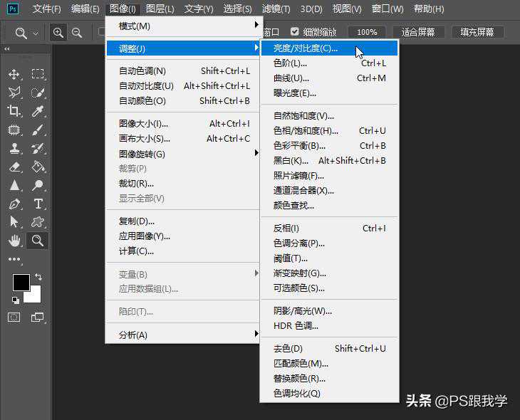Viewport: 520px width, 420px height.
Task: Select the Rectangular Marquee tool
Action: click(38, 74)
